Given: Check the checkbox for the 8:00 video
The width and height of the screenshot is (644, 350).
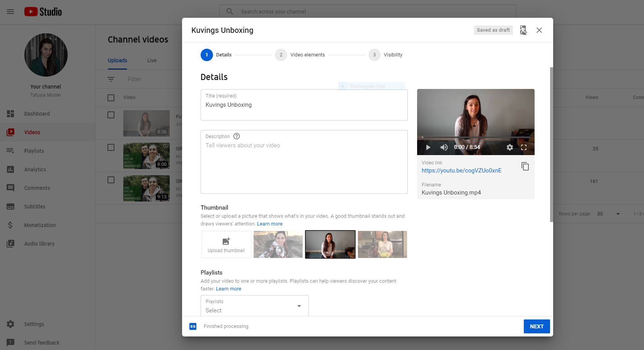Looking at the screenshot, I should [111, 147].
